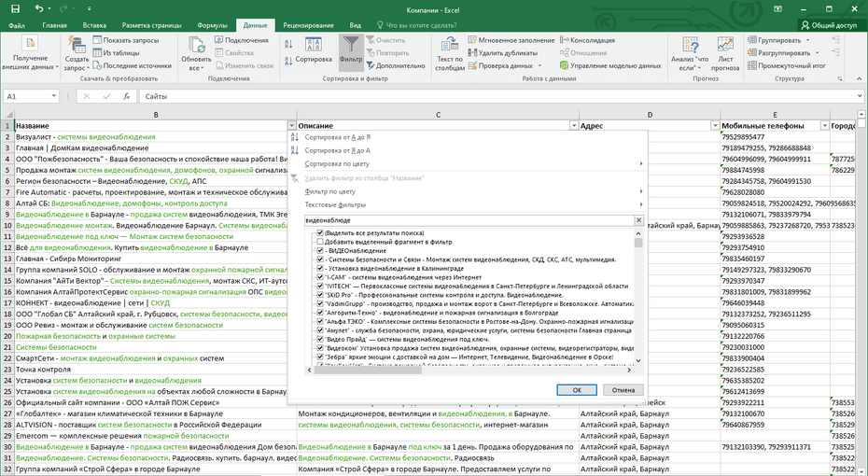The height and width of the screenshot is (476, 868).
Task: Switch to the Разметка страницы tab
Action: 152,25
